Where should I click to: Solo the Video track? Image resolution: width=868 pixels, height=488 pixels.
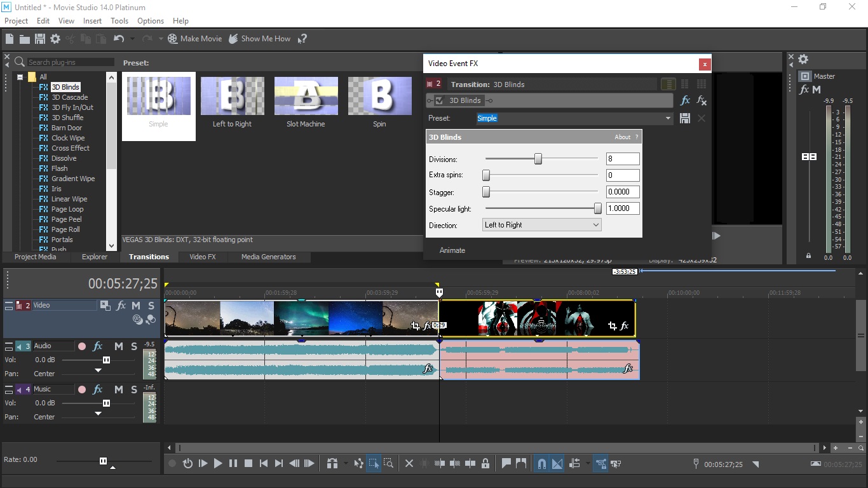coord(151,306)
